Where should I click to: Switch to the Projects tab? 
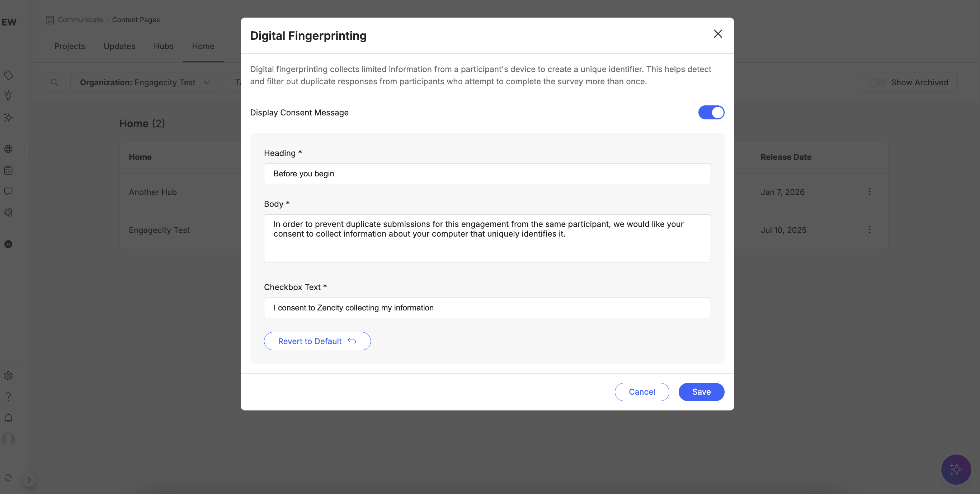pyautogui.click(x=70, y=46)
